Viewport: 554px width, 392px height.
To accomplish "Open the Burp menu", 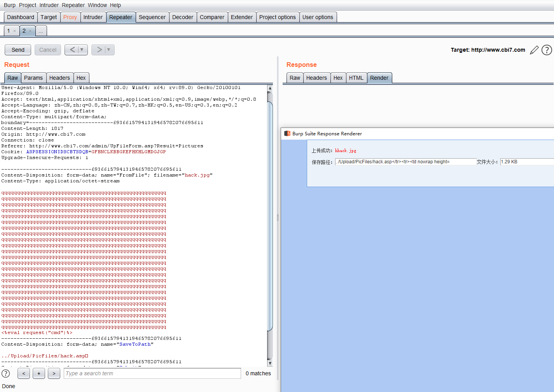I will [x=10, y=5].
